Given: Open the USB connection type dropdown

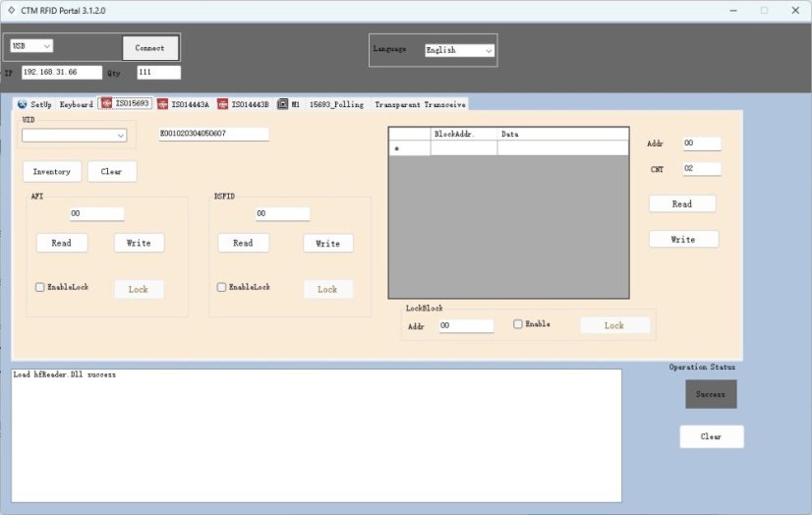Looking at the screenshot, I should tap(31, 46).
